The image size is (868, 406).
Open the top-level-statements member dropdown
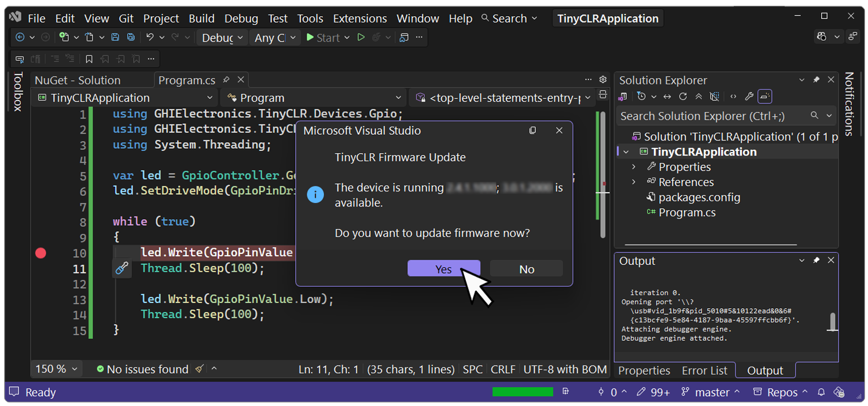[503, 98]
